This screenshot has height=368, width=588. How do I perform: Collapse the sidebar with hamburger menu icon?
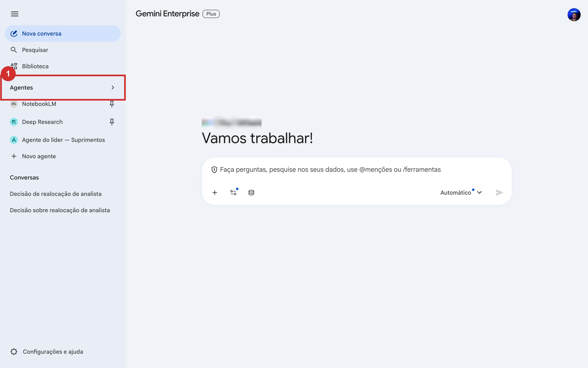(14, 14)
